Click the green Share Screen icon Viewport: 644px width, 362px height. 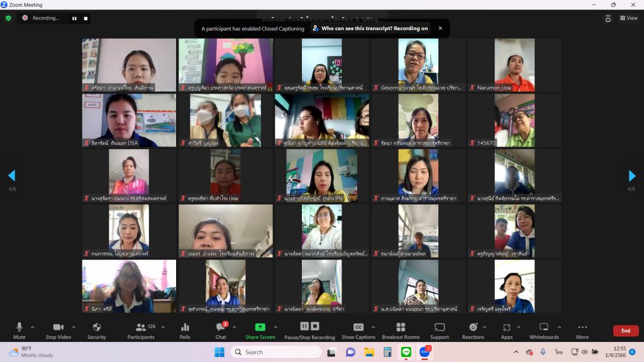[260, 327]
